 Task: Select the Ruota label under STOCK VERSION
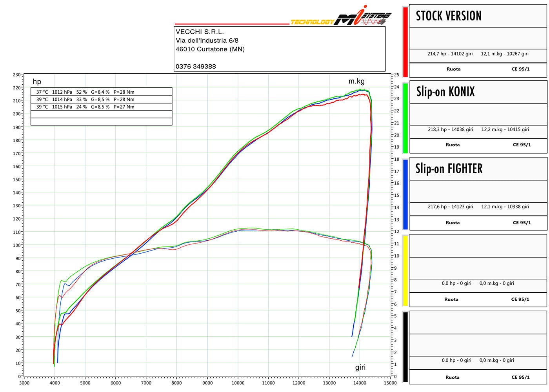[453, 69]
